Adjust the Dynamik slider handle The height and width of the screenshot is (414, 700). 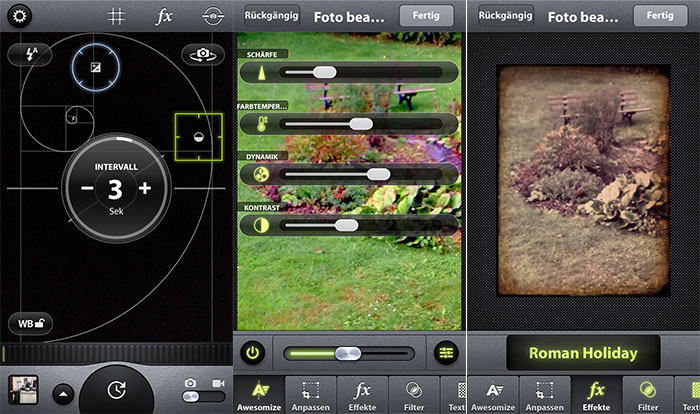pyautogui.click(x=379, y=175)
